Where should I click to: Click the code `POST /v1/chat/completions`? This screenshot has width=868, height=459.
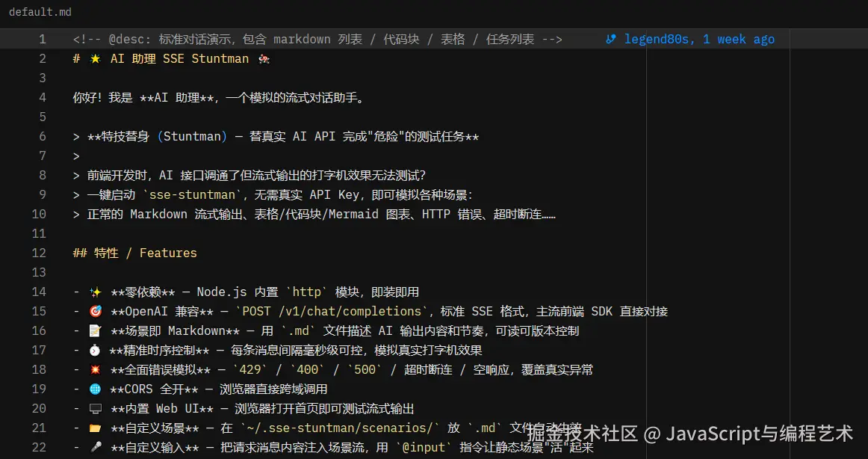pos(332,311)
